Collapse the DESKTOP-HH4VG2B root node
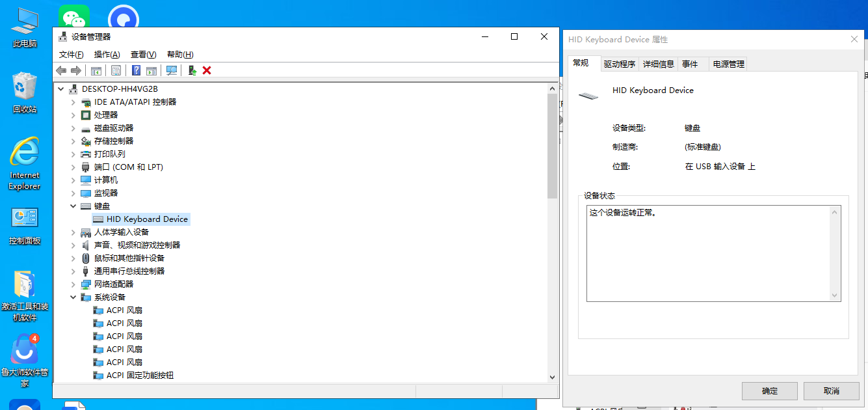 [61, 89]
